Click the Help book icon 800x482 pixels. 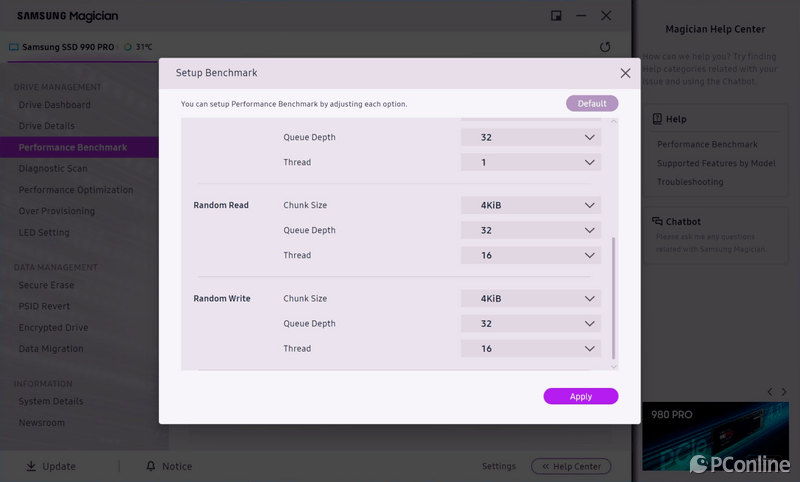click(x=657, y=119)
